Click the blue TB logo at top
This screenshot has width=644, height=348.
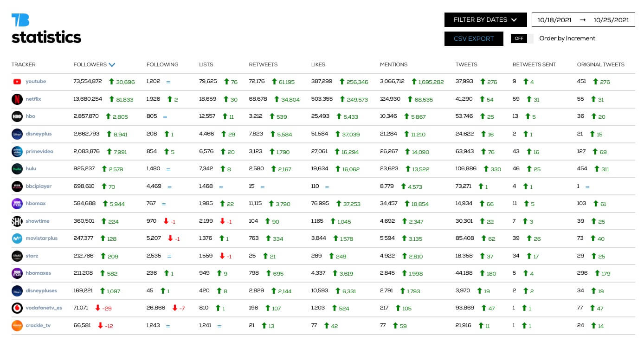(x=20, y=20)
